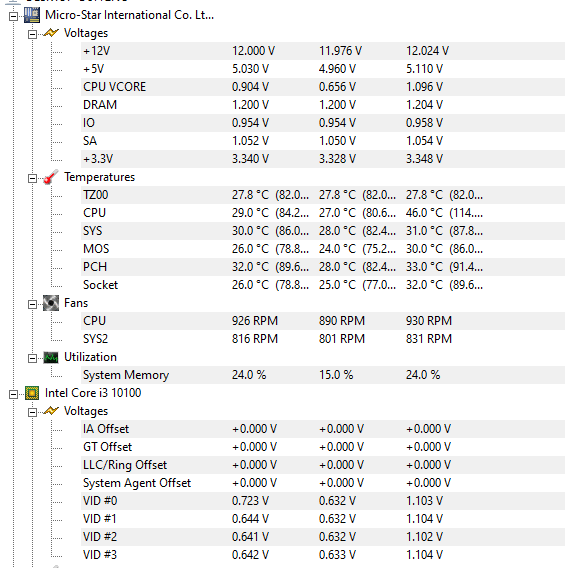The width and height of the screenshot is (565, 568).
Task: Select the System Memory utilization row
Action: pyautogui.click(x=323, y=375)
